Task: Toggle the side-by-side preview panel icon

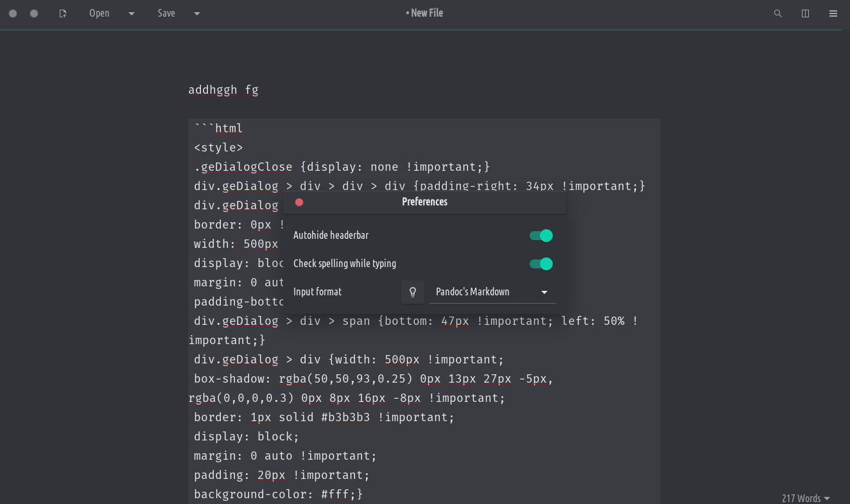Action: coord(805,13)
